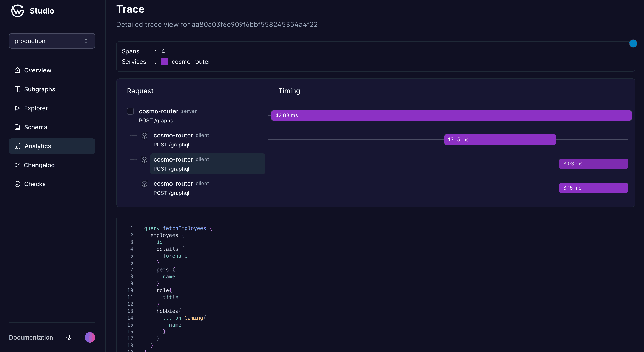Viewport: 644px width, 352px height.
Task: Toggle the user avatar menu
Action: 90,337
